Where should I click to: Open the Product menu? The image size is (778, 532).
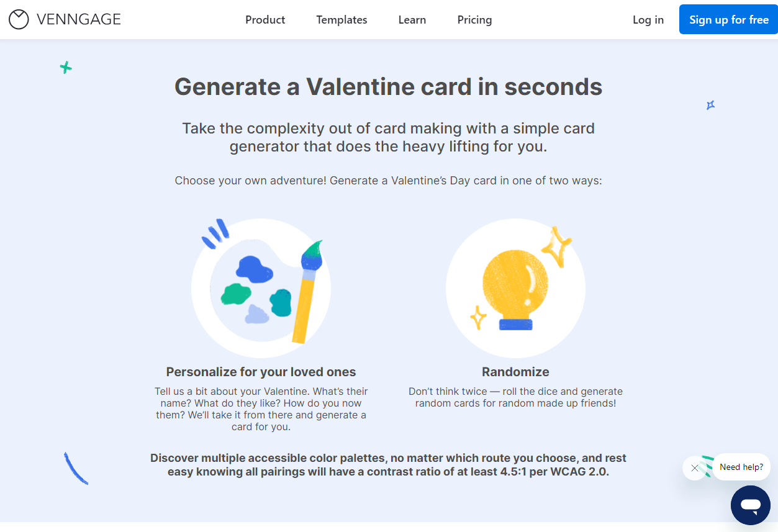(265, 20)
